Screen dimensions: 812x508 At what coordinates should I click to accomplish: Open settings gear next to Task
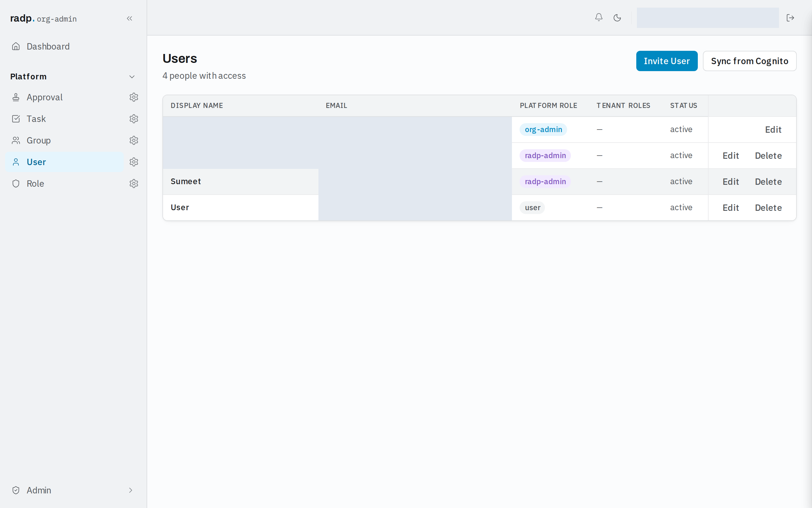134,119
